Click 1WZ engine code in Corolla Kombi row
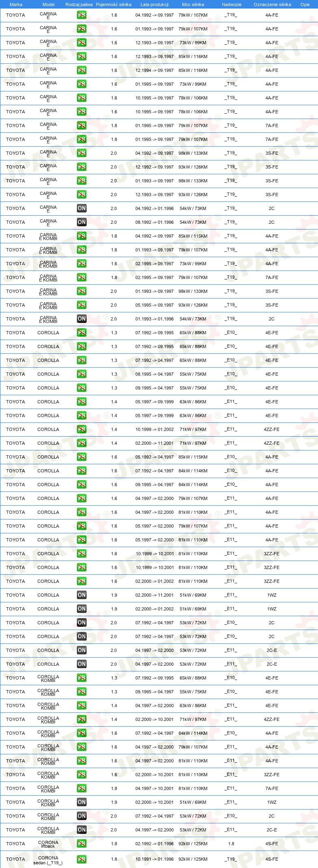 (x=272, y=802)
